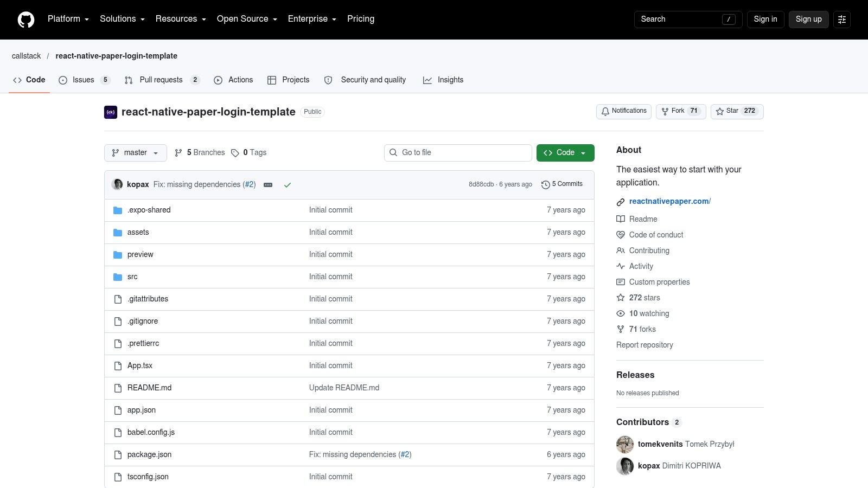View the green check status of latest commit
The width and height of the screenshot is (868, 488).
coord(288,185)
